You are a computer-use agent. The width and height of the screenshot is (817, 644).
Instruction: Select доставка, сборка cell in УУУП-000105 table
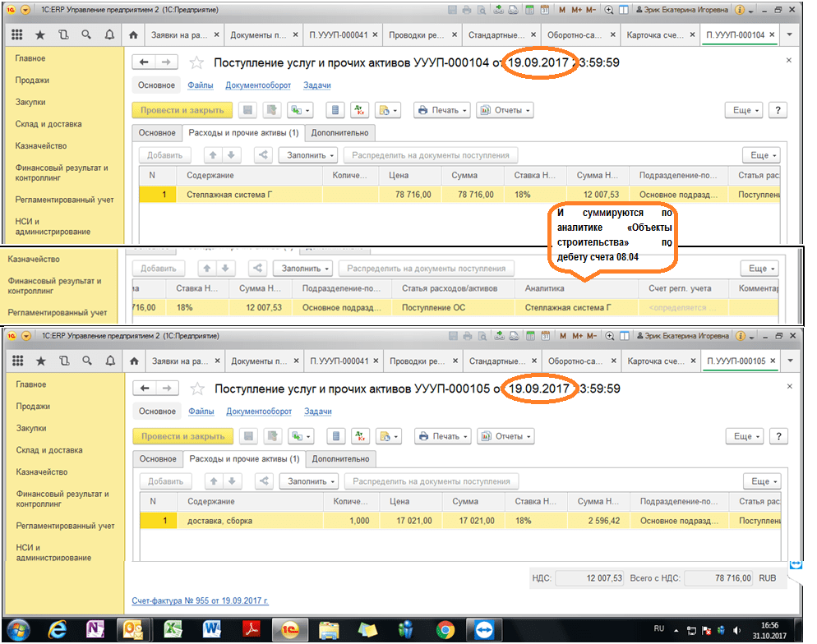tap(251, 520)
